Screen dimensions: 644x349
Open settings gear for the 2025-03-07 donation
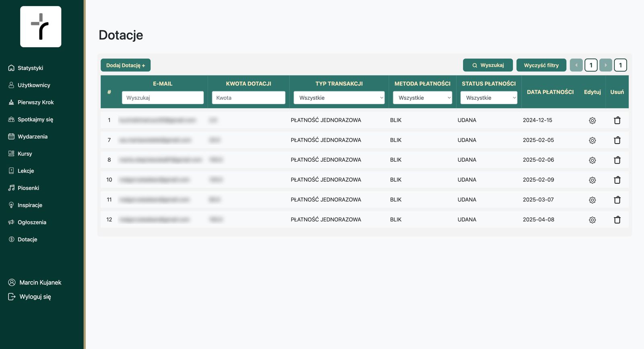[x=592, y=200]
